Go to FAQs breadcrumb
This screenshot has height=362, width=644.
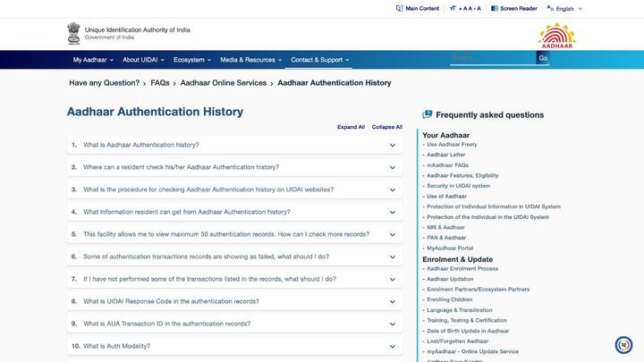[160, 83]
